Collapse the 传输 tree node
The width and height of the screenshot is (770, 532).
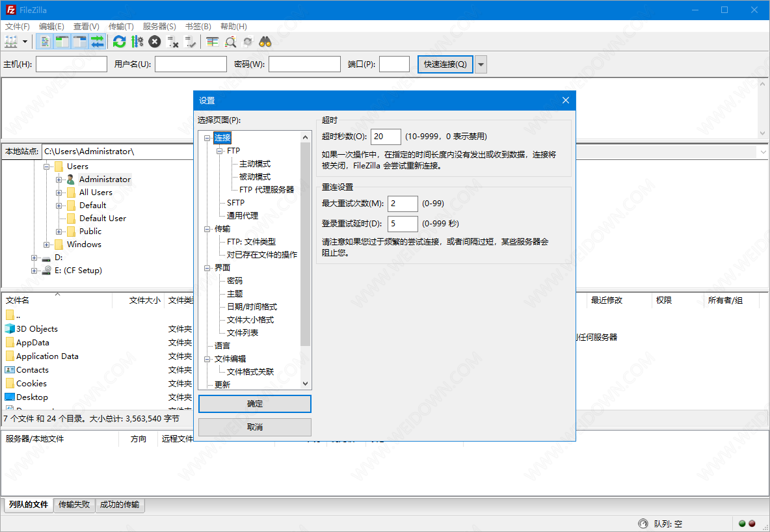click(207, 229)
